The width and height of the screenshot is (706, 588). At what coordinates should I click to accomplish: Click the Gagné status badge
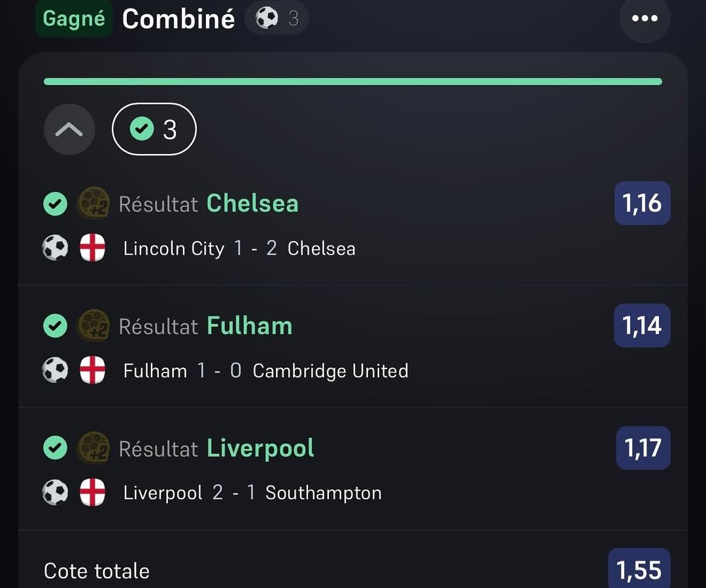[74, 18]
